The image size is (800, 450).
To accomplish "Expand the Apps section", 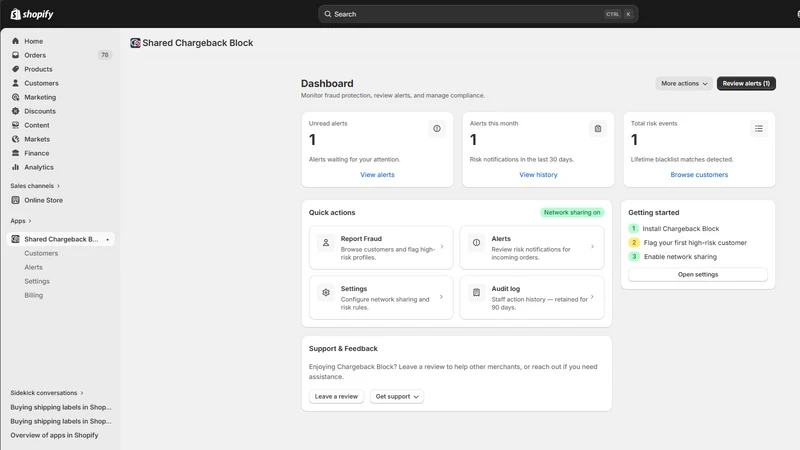I will click(21, 221).
